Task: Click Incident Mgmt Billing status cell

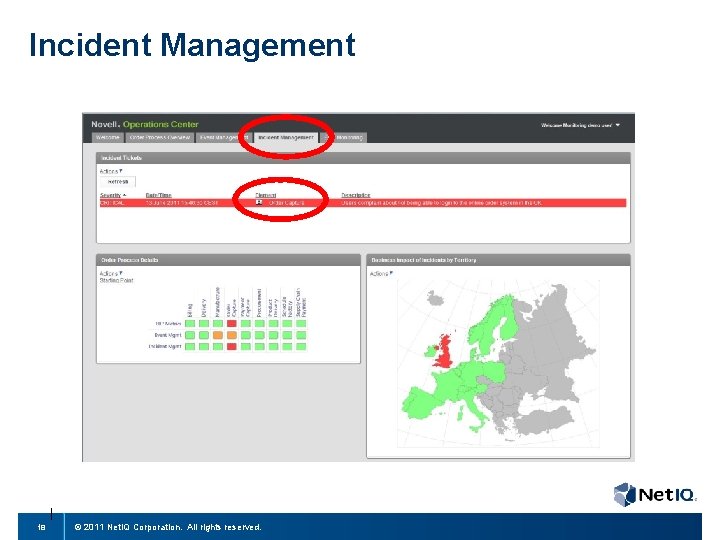Action: coord(190,346)
